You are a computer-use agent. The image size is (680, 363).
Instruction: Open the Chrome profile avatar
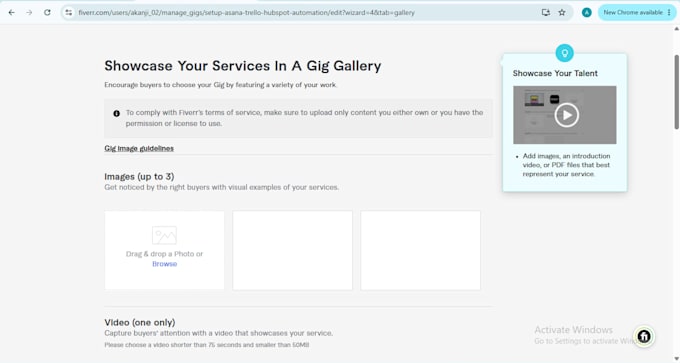click(x=586, y=13)
